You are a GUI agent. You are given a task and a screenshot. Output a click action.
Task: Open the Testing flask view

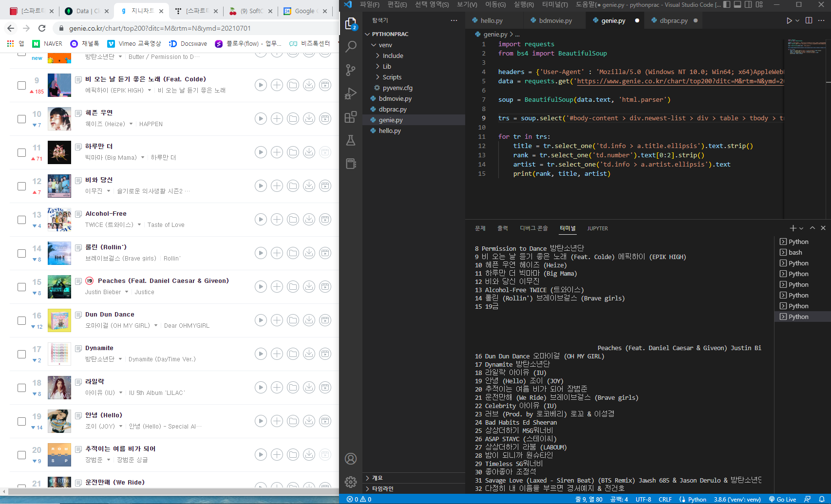[x=351, y=140]
